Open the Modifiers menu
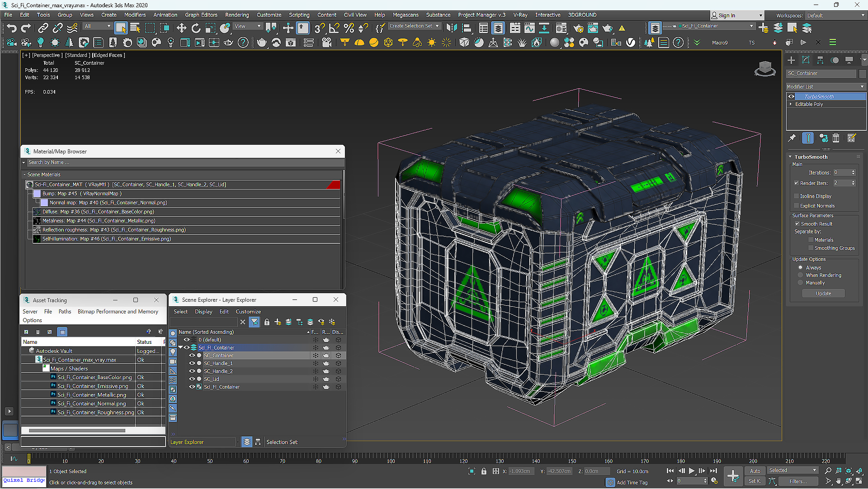The image size is (868, 489). (135, 15)
